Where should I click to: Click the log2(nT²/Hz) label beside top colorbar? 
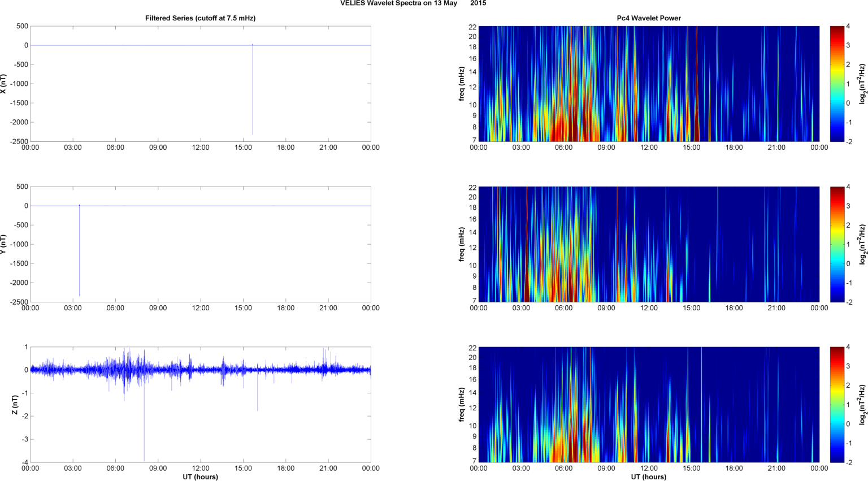(862, 84)
